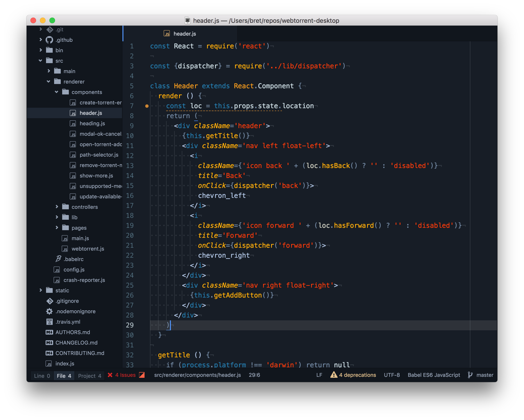Click the master git branch label

click(485, 375)
